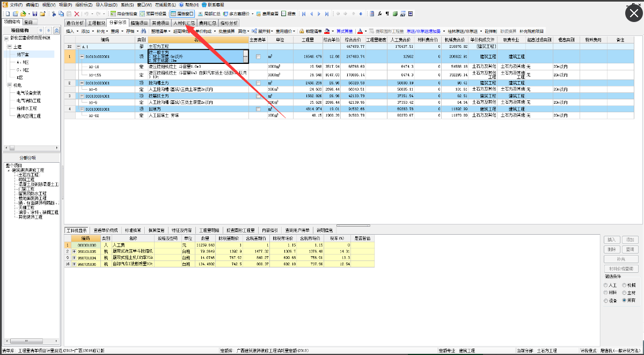
Task: Click the binoculars Find icon
Action: (142, 31)
